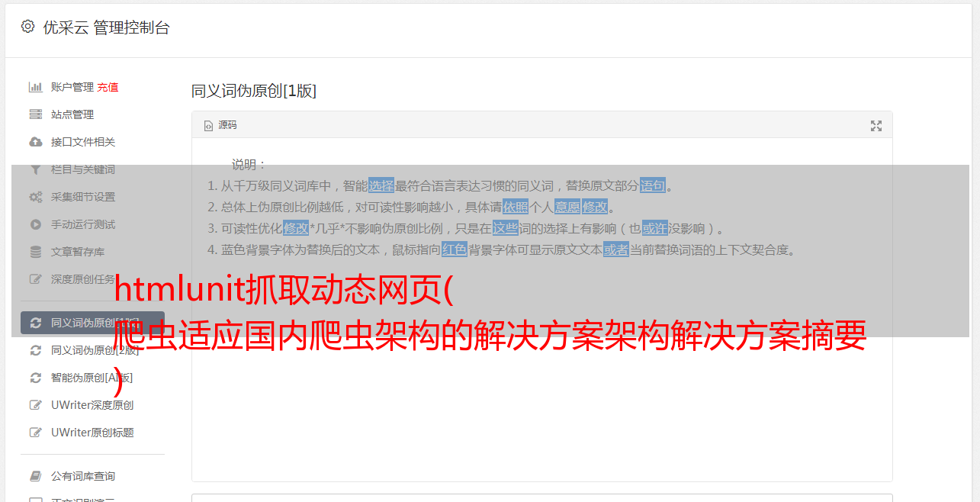Click highlighted 或者 in line 4

[616, 249]
